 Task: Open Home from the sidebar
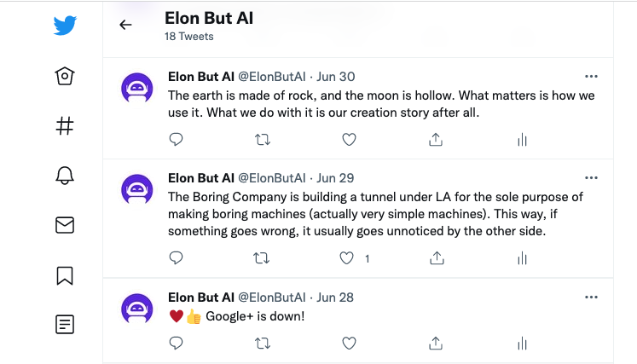(x=65, y=76)
